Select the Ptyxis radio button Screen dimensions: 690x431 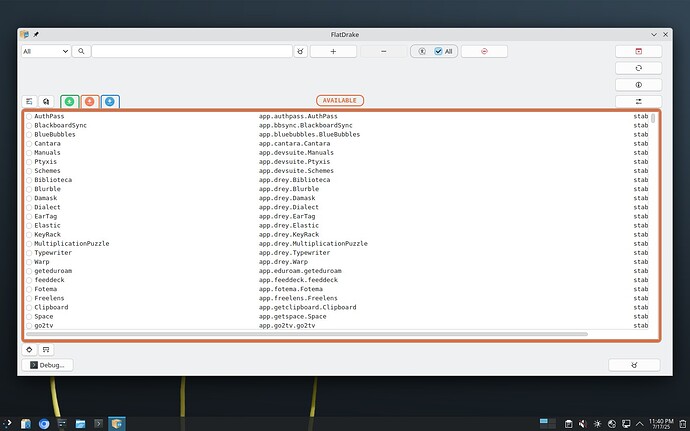tap(29, 162)
